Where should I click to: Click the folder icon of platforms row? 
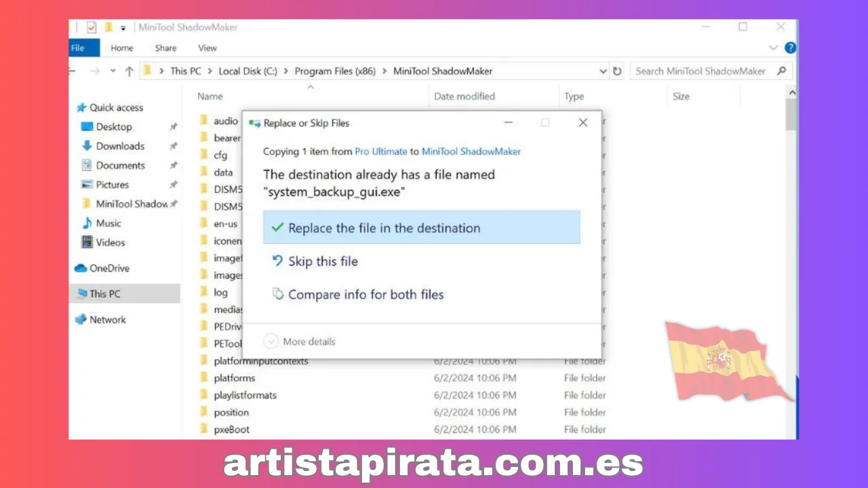point(203,378)
